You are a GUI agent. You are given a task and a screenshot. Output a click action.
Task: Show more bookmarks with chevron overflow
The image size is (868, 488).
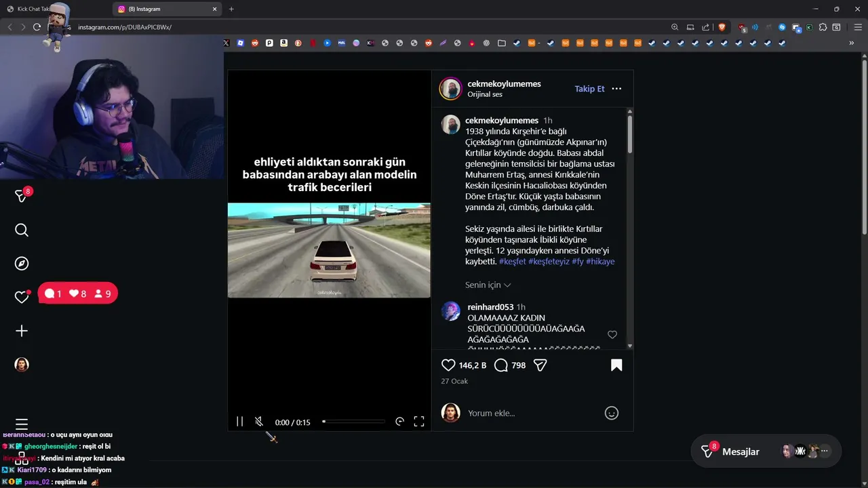point(852,43)
